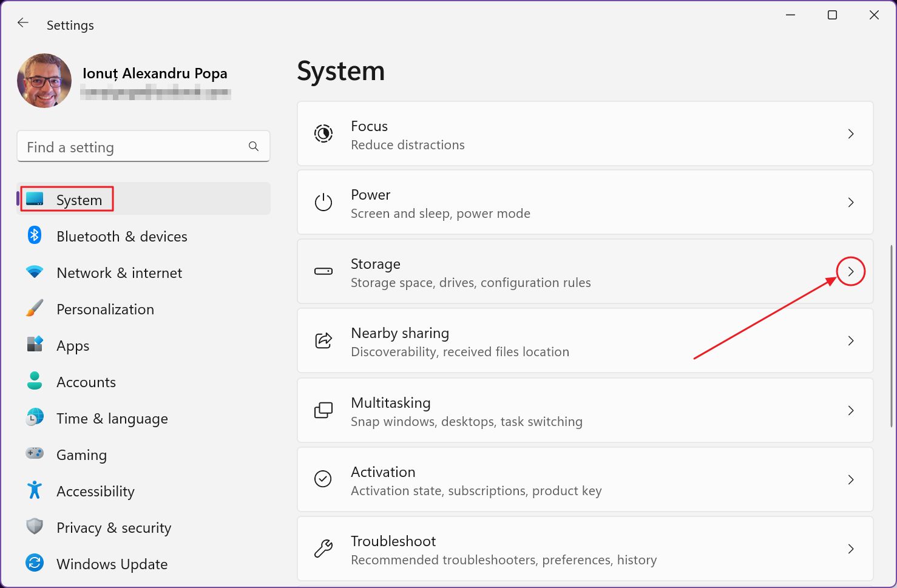Click 'Recommended troubleshooters, preferences, history' text

pyautogui.click(x=504, y=559)
